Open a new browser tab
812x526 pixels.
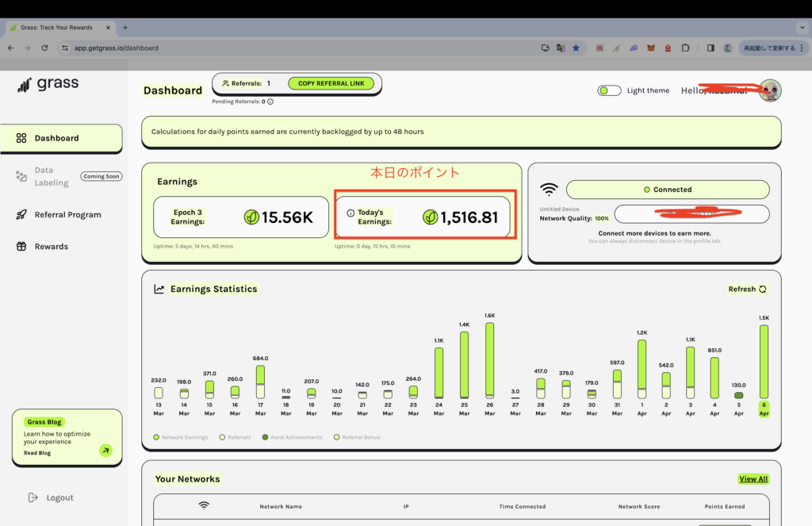125,27
